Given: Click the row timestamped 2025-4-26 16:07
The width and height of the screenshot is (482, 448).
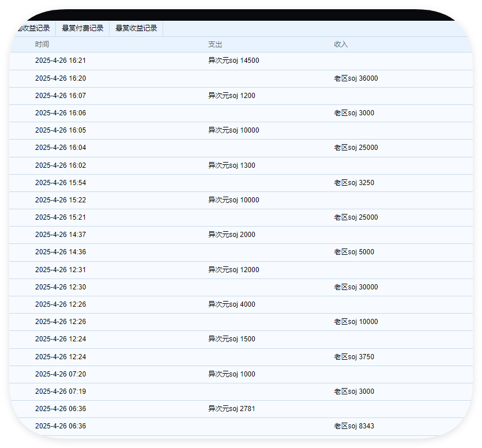Looking at the screenshot, I should [x=61, y=96].
